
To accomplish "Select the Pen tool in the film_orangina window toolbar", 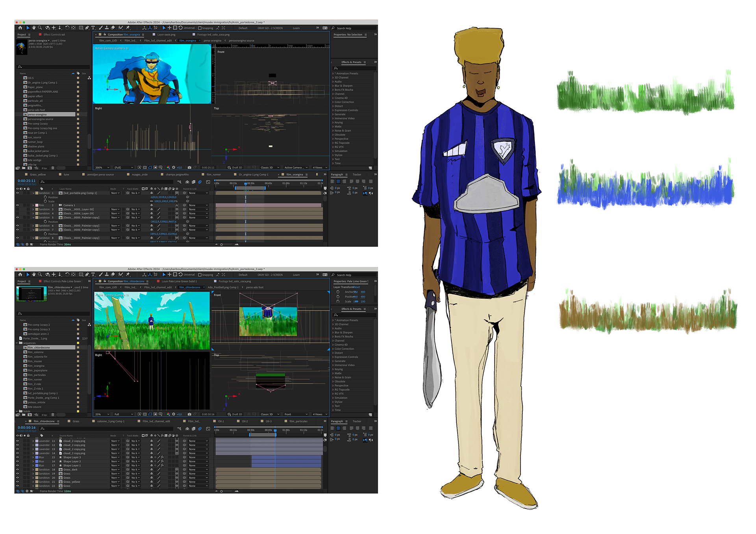I will click(87, 28).
